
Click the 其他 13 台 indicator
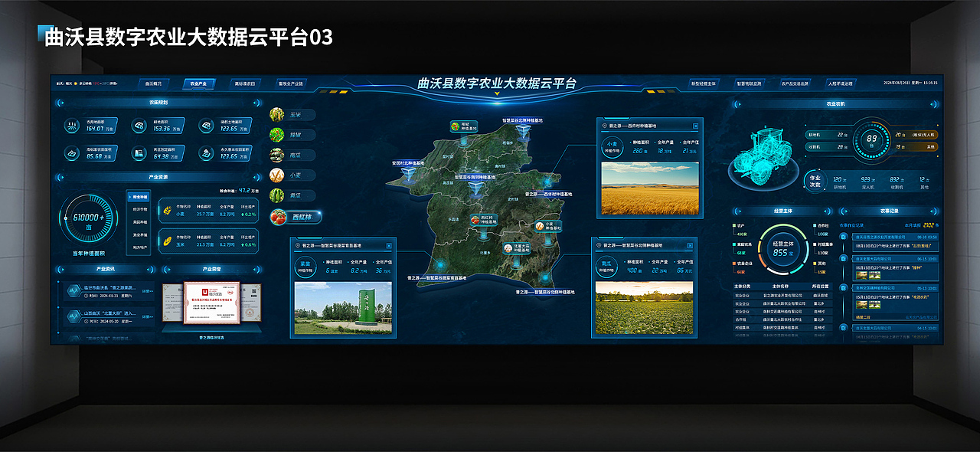pyautogui.click(x=916, y=146)
